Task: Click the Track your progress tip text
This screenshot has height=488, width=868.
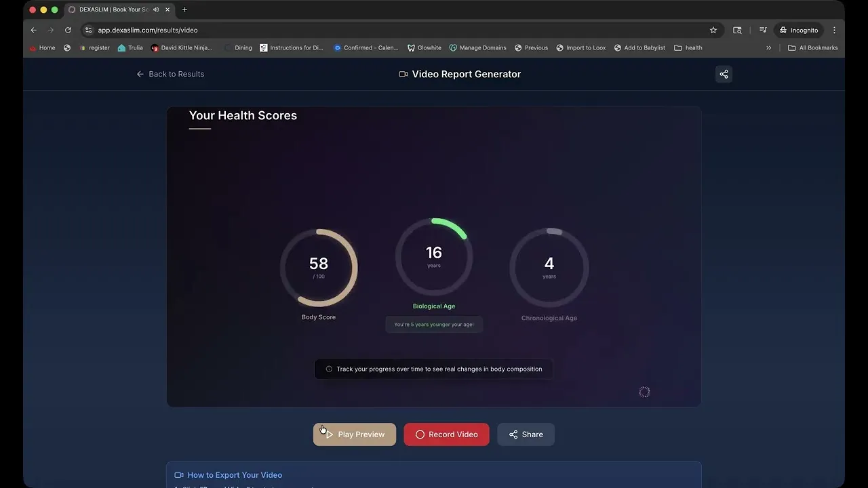Action: coord(439,369)
